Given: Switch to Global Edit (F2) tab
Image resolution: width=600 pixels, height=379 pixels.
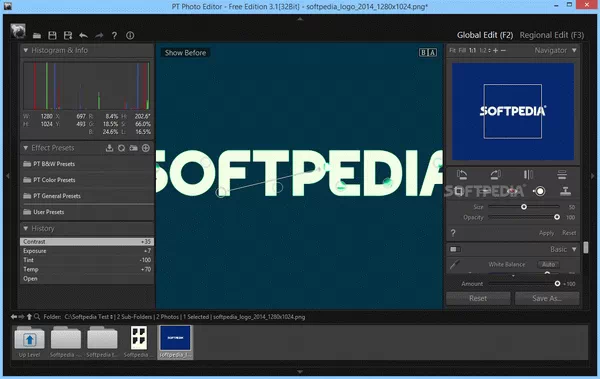Looking at the screenshot, I should click(x=485, y=35).
